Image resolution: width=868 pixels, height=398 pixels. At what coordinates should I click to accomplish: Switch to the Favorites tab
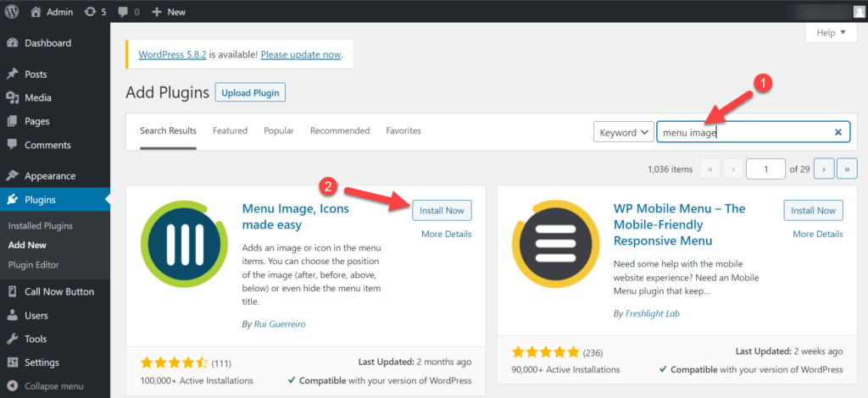403,131
